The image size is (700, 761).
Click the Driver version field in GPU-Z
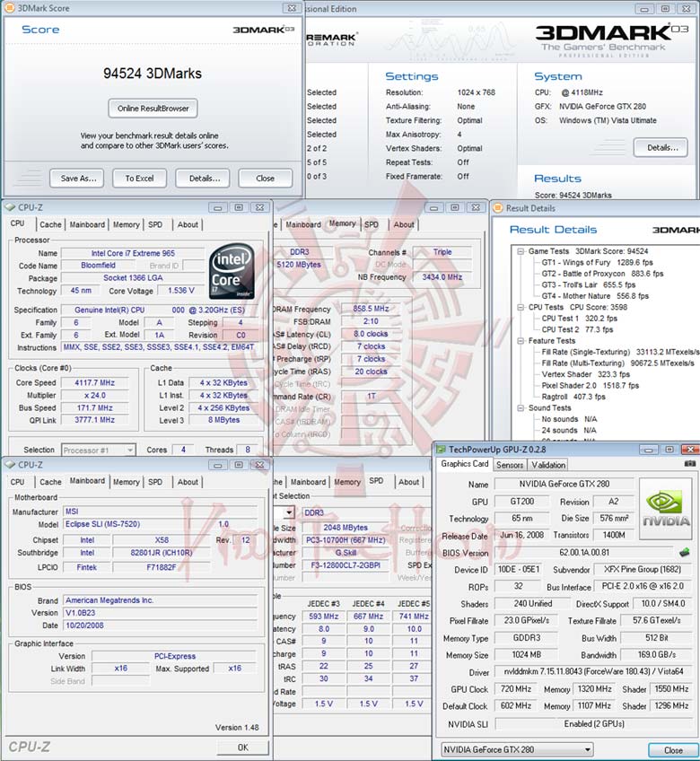593,671
